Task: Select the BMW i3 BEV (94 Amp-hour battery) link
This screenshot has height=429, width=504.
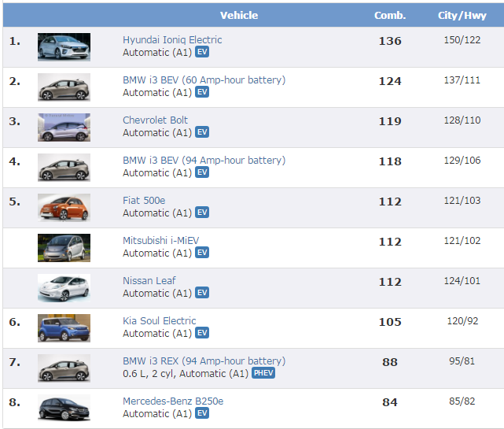Action: coord(204,161)
